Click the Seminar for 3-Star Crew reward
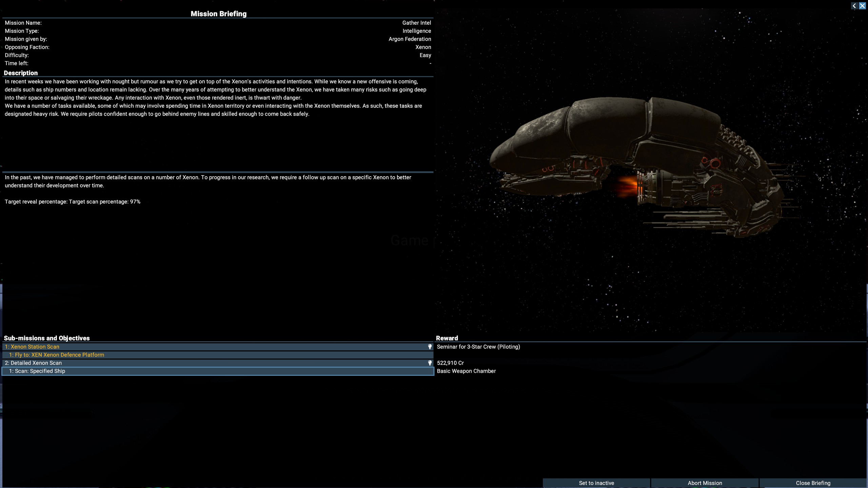This screenshot has height=488, width=868. pos(478,347)
